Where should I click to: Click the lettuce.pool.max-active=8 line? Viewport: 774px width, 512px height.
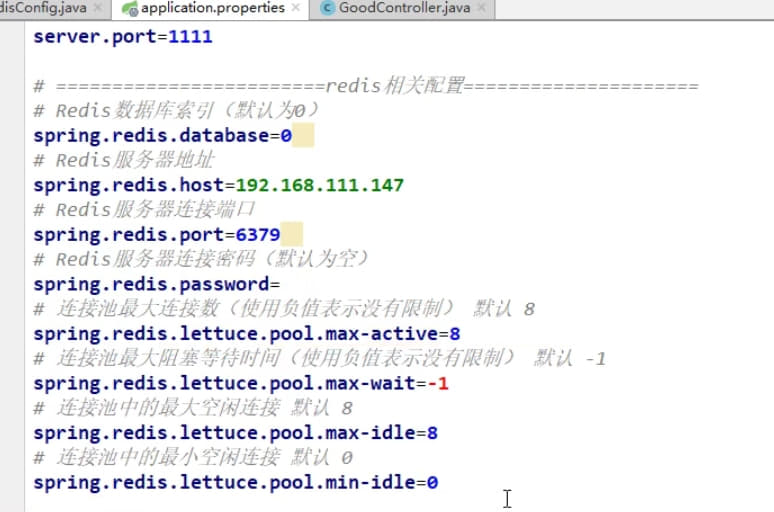pos(247,334)
